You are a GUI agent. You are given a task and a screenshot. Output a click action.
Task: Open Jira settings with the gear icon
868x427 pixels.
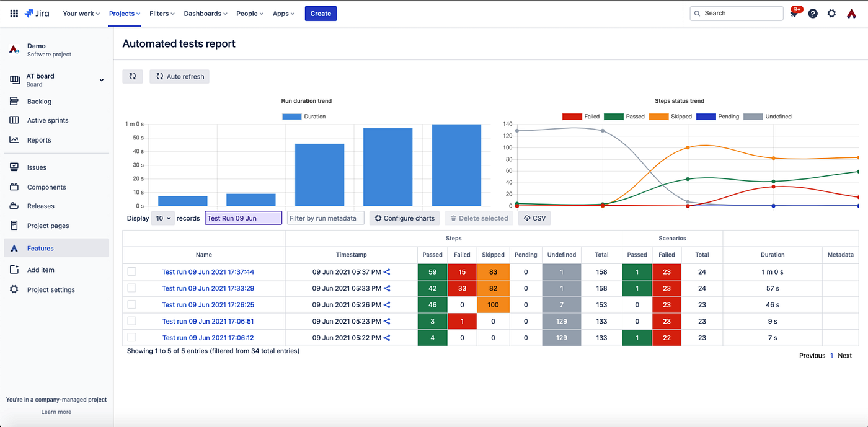(831, 13)
